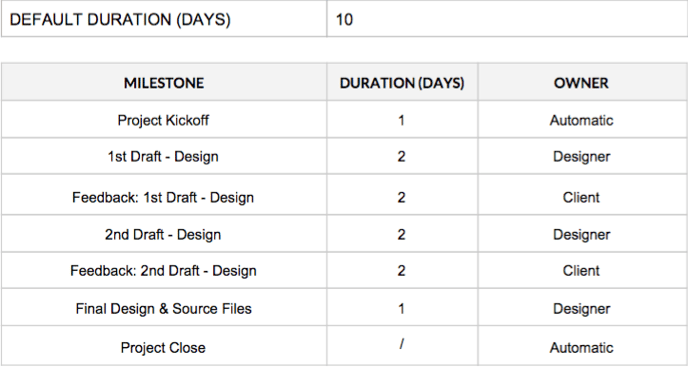Select the DURATION (DAYS) column header
Screen dimensions: 688x367
click(402, 83)
